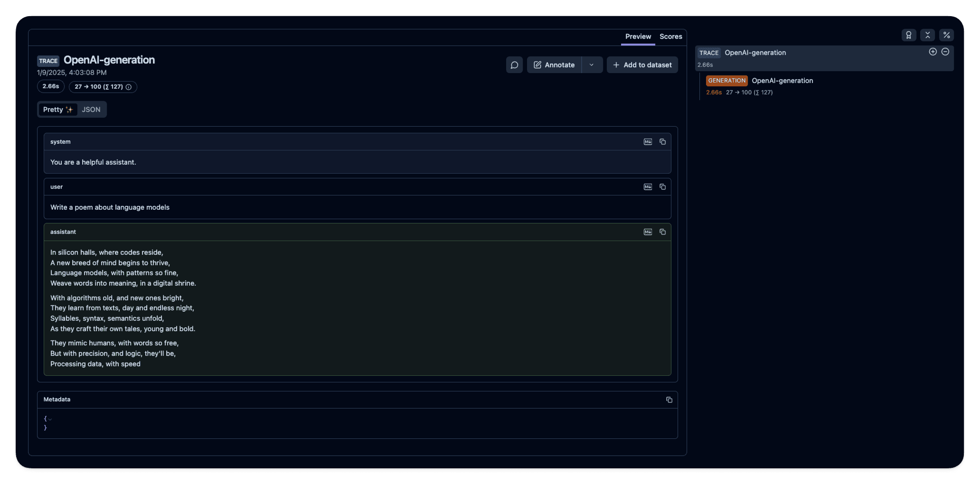The width and height of the screenshot is (980, 484).
Task: Select the Pretty formatting mode
Action: pyautogui.click(x=57, y=109)
